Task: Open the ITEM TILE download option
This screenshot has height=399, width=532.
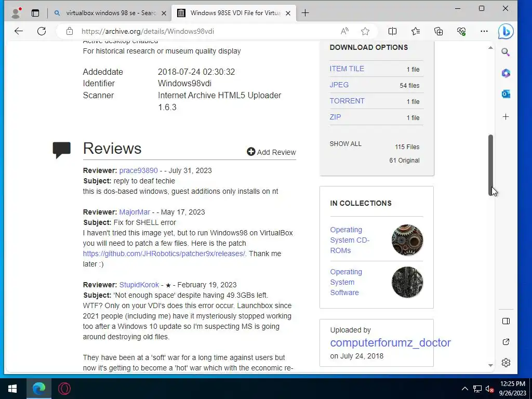Action: tap(347, 69)
